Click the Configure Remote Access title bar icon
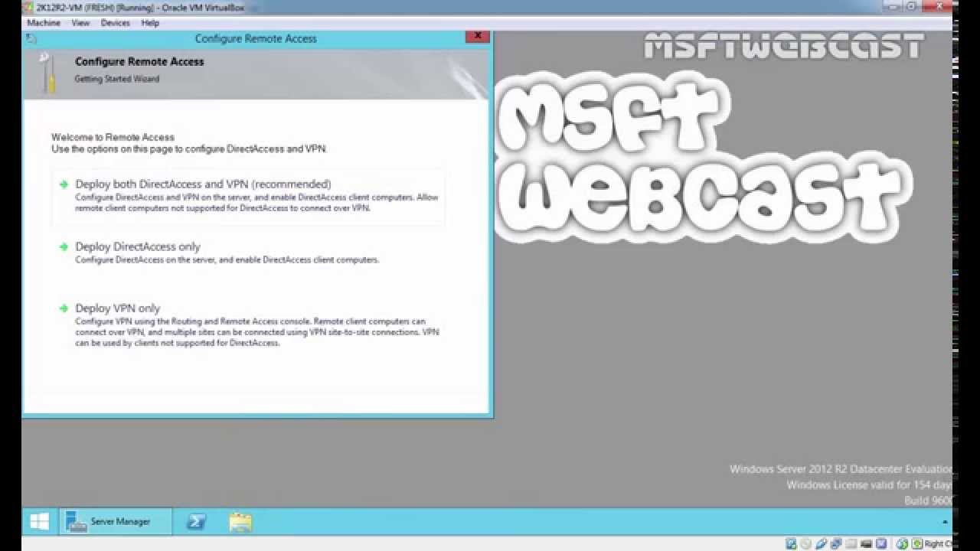Image resolution: width=980 pixels, height=551 pixels. click(x=31, y=37)
